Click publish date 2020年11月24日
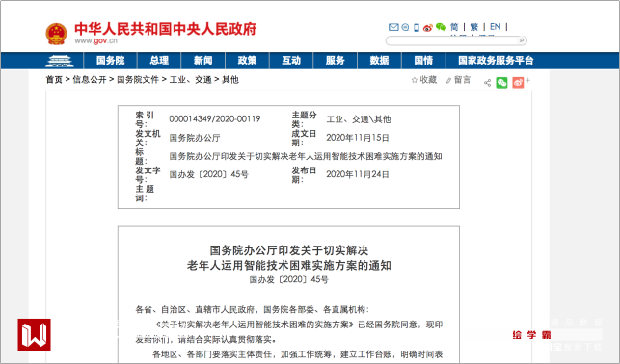 358,174
